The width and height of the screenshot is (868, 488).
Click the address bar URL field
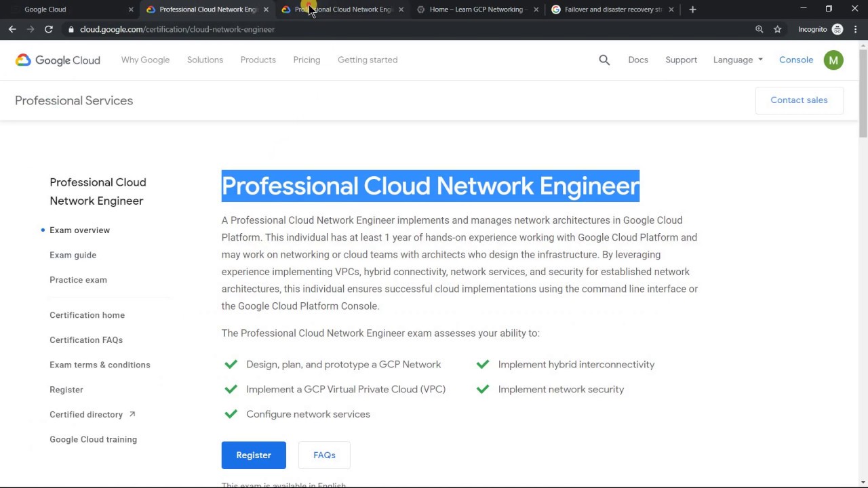[407, 29]
